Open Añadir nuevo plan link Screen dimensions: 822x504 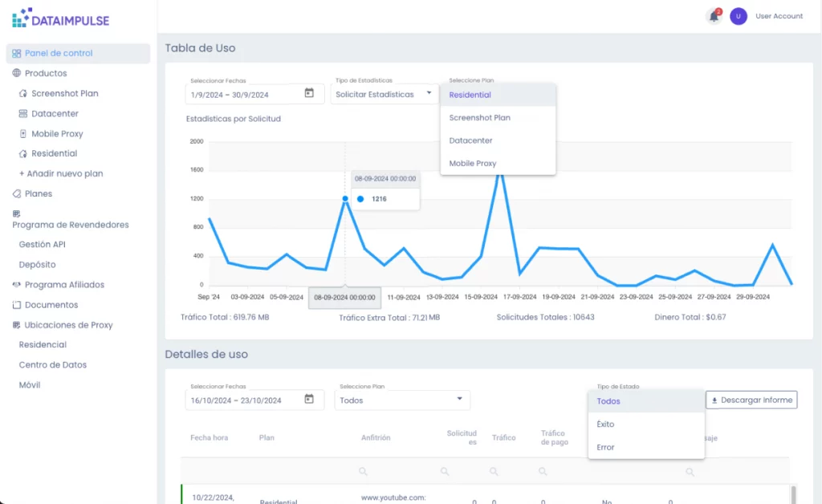pyautogui.click(x=61, y=173)
